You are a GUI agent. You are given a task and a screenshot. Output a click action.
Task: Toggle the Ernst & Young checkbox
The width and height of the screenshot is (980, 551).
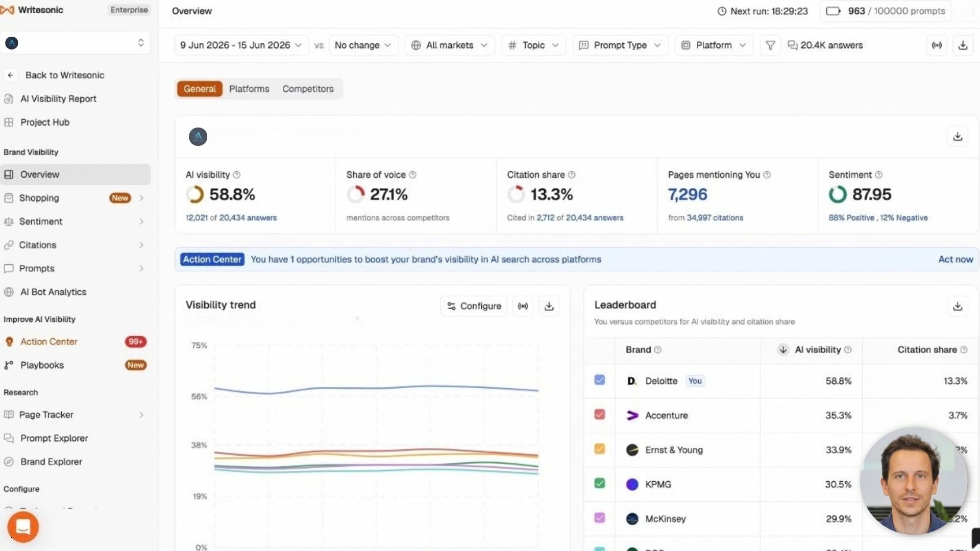point(600,449)
